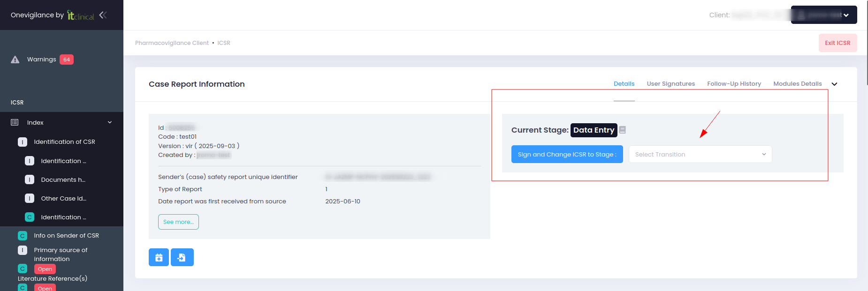Click the C badge beside Info on Sender
868x291 pixels.
(23, 236)
